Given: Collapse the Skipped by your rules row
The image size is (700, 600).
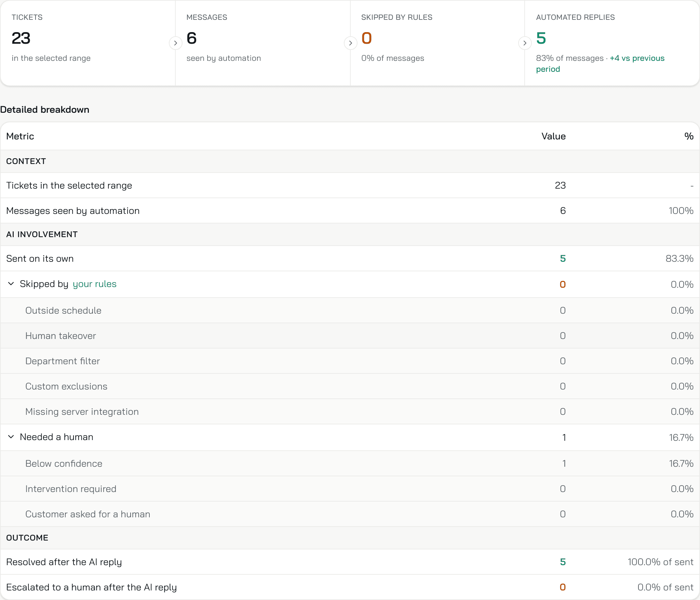Looking at the screenshot, I should coord(11,284).
